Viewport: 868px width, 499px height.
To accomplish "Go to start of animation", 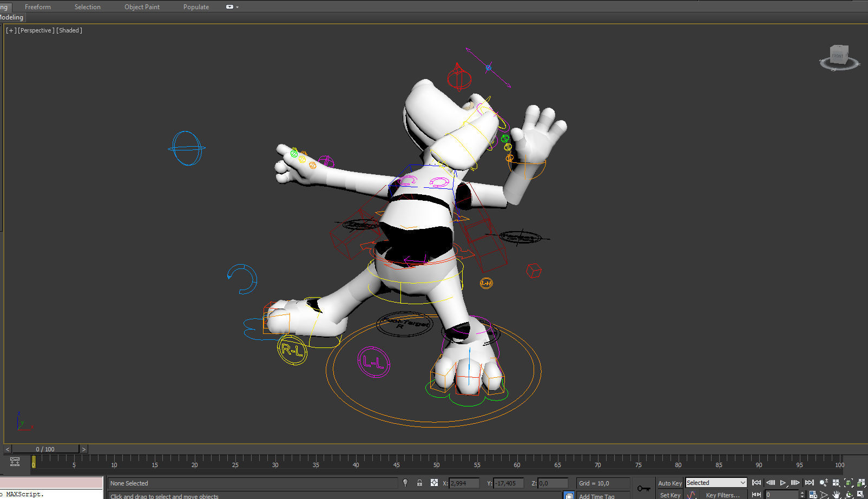I will pos(757,483).
